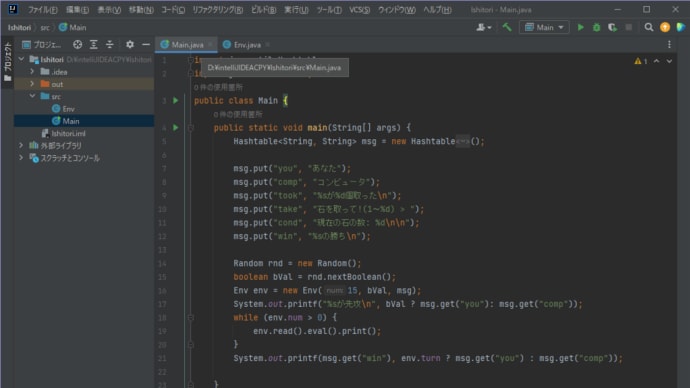The width and height of the screenshot is (690, 388).
Task: Expand all in the Project panel
Action: coord(94,44)
